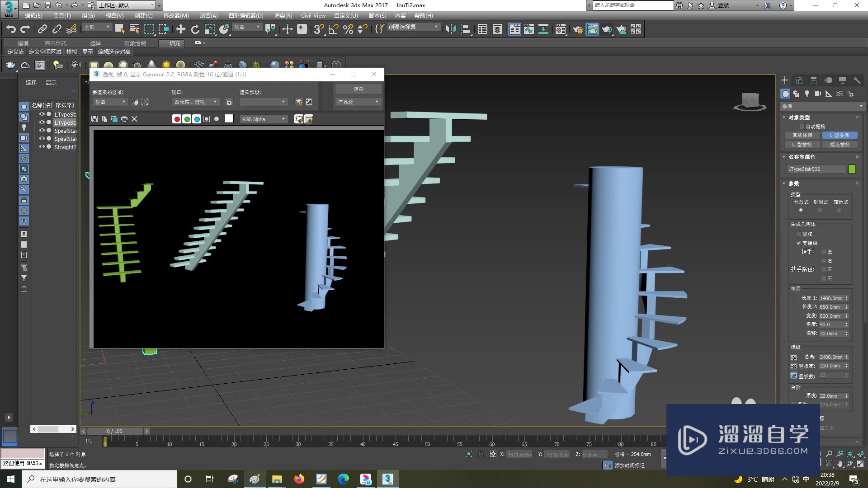The width and height of the screenshot is (868, 489).
Task: Collapse the 参数 rollout
Action: point(793,183)
